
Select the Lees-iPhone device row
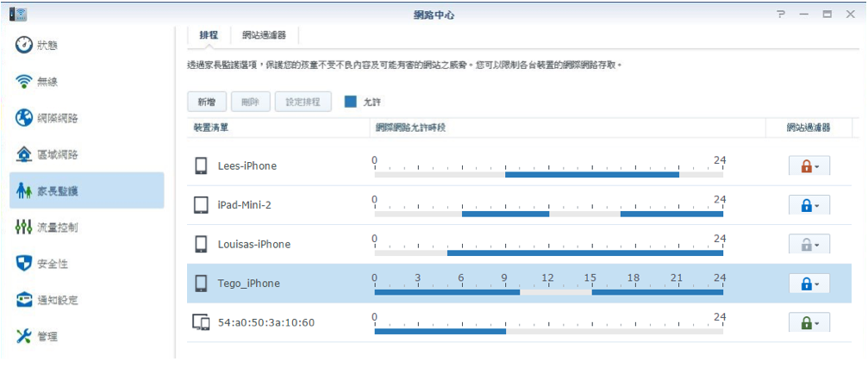519,166
